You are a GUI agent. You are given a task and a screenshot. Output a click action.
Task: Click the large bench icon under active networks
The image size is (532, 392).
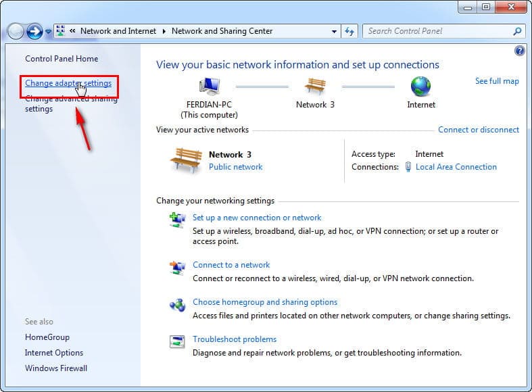185,161
